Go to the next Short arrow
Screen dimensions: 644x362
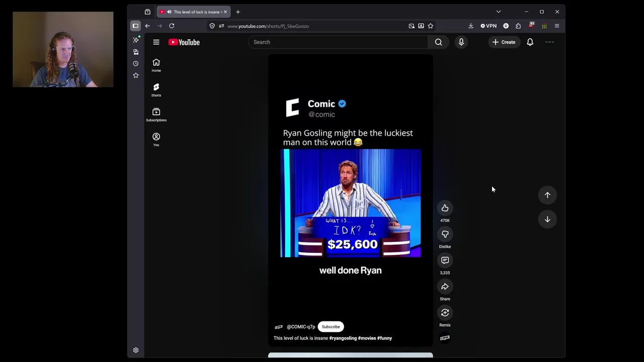click(x=547, y=219)
